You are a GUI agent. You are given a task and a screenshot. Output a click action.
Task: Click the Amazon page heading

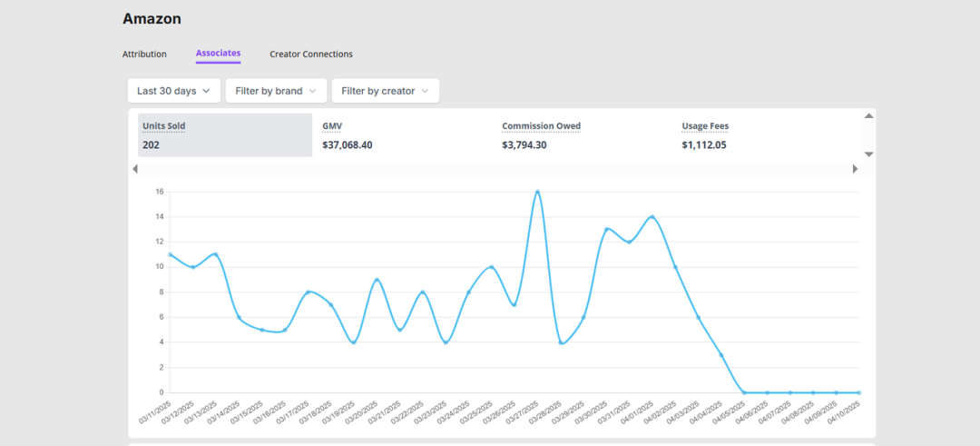(x=152, y=19)
